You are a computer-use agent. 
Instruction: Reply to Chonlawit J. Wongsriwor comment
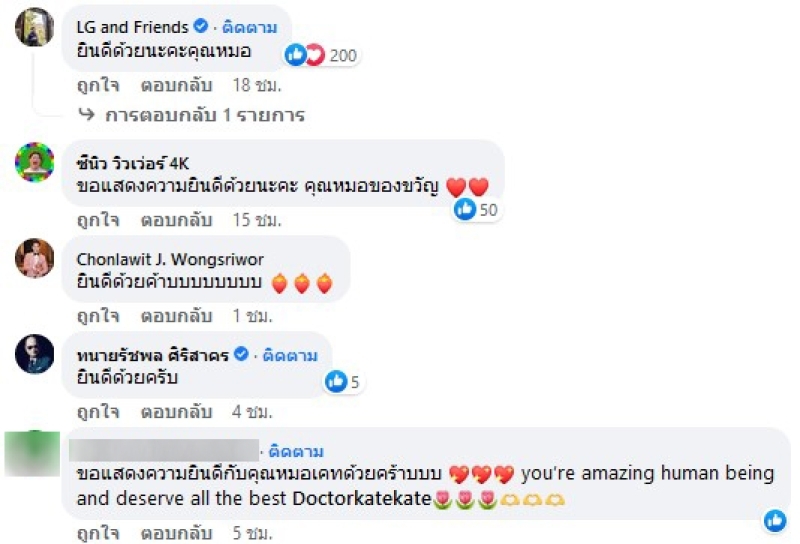(x=176, y=316)
